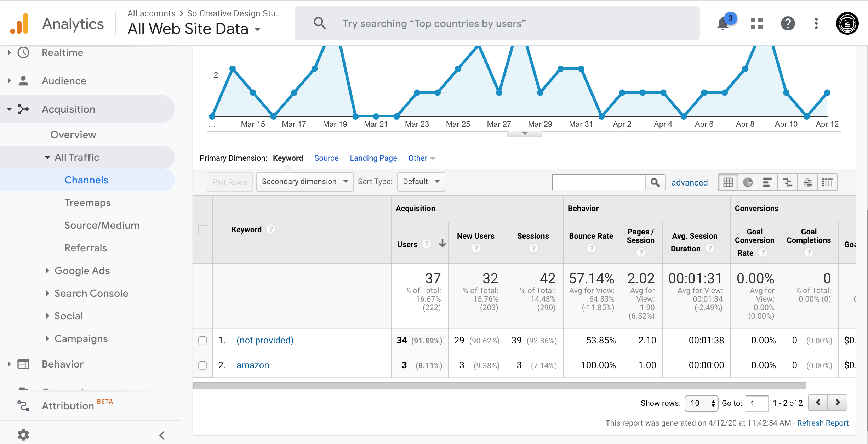Viewport: 868px width, 444px height.
Task: Collapse the left navigation sidebar
Action: [162, 435]
